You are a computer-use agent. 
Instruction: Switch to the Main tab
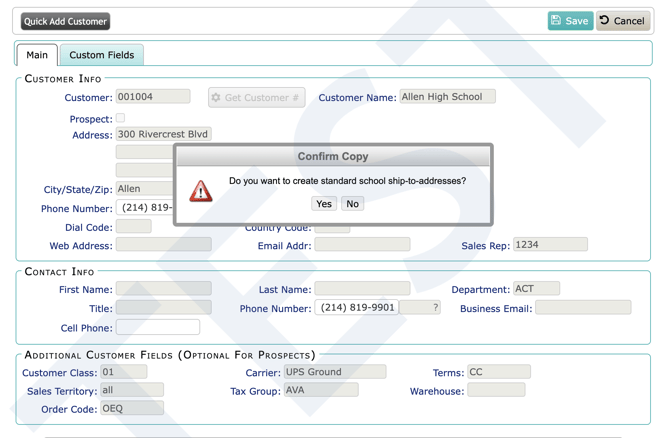point(37,55)
